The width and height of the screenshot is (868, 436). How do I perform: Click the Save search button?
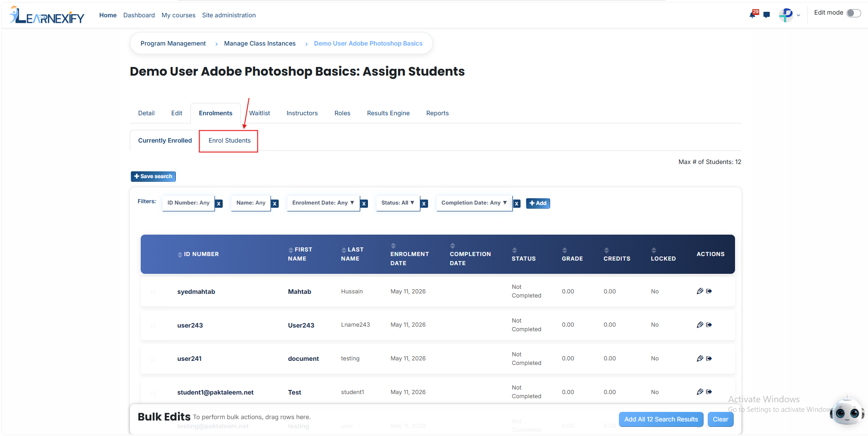(x=153, y=176)
